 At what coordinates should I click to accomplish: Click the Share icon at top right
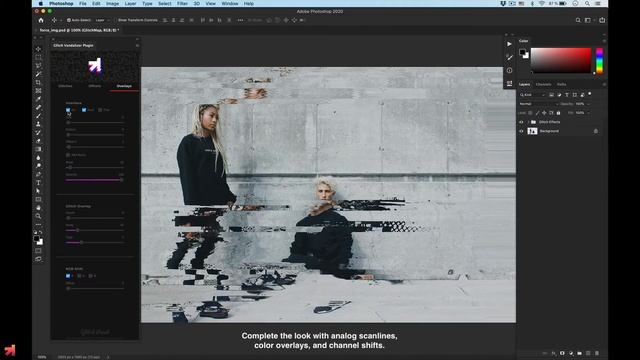click(602, 20)
